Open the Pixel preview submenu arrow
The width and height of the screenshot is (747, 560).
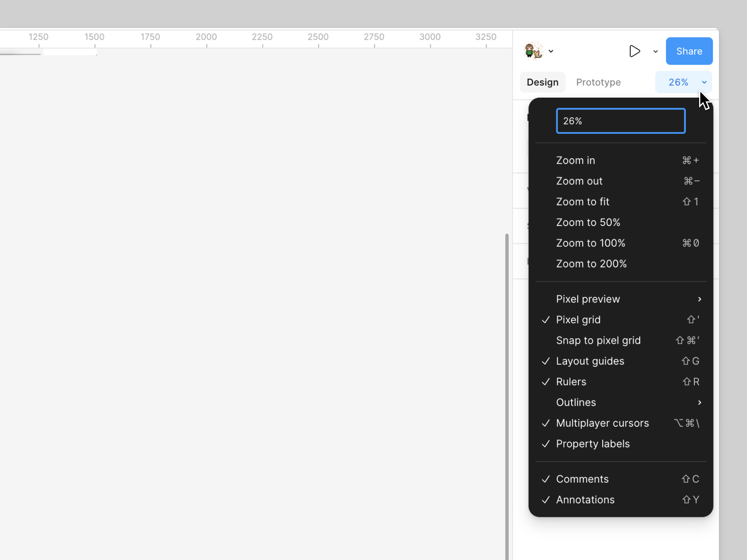(700, 299)
